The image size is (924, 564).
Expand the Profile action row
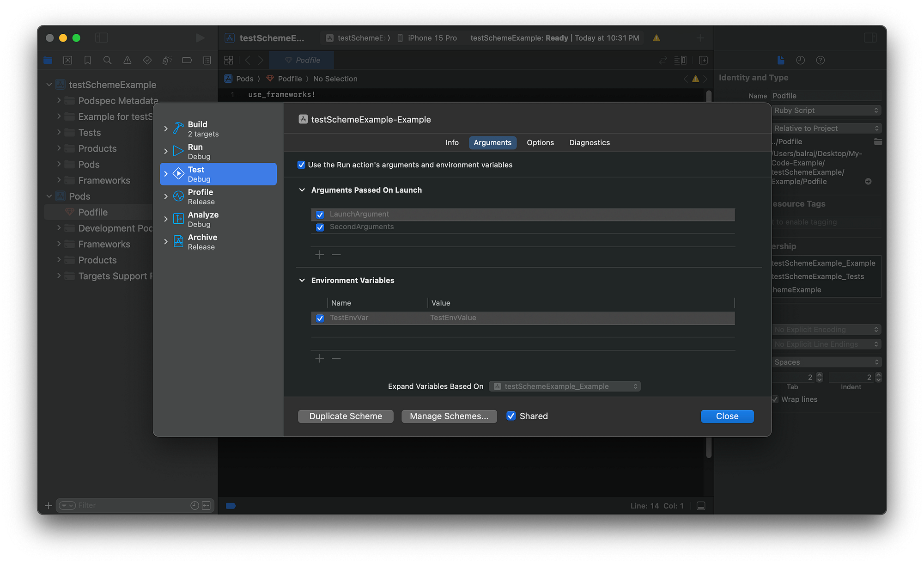(x=166, y=196)
